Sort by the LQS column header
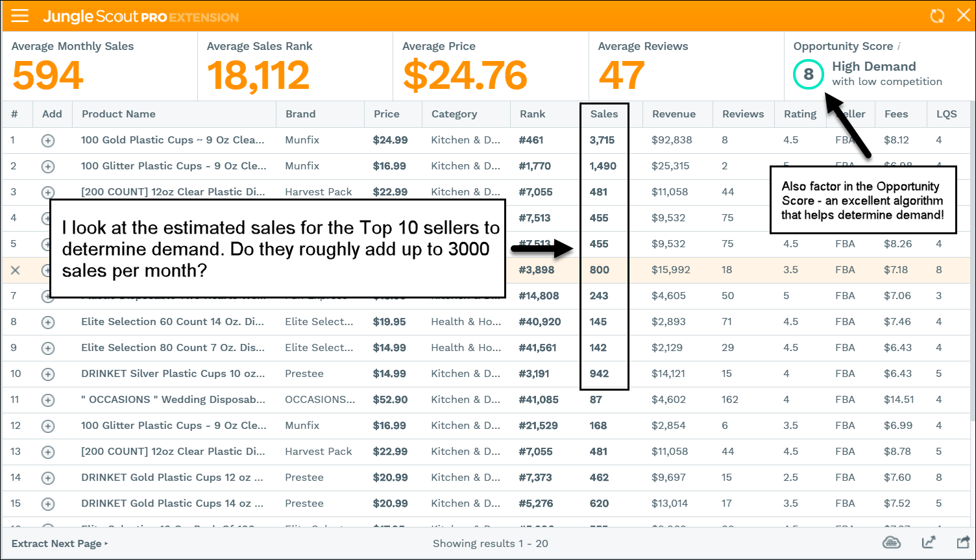Image resolution: width=976 pixels, height=560 pixels. (x=947, y=114)
